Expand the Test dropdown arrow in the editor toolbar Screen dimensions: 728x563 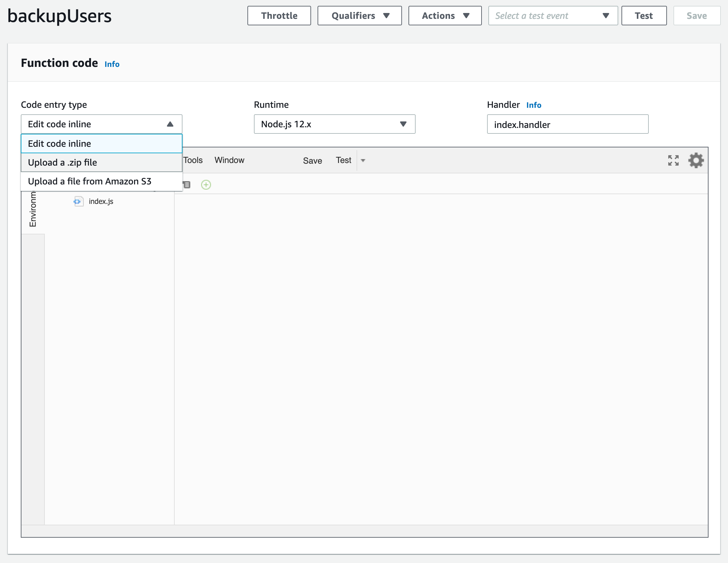[x=363, y=160]
